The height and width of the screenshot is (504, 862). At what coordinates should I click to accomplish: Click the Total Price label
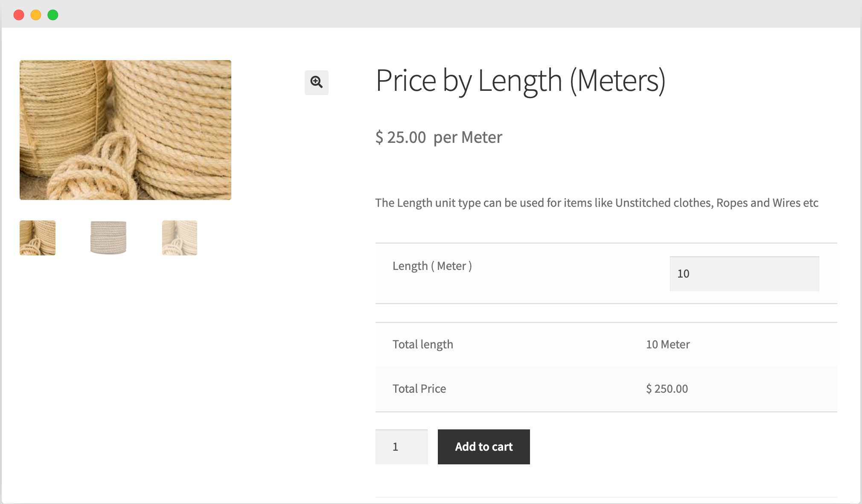pyautogui.click(x=419, y=388)
